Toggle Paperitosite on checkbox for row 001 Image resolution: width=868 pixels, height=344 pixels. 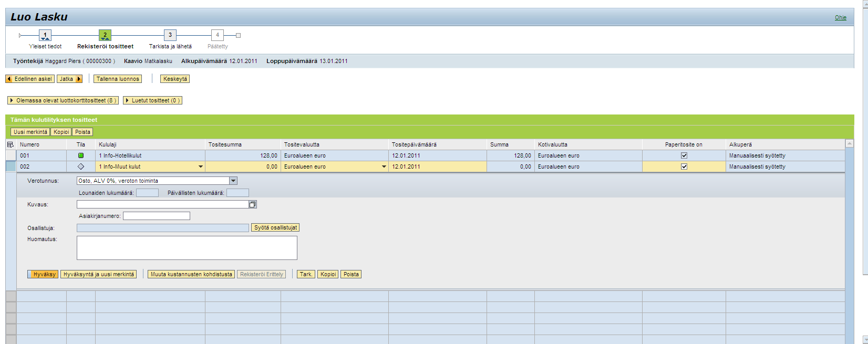(x=684, y=155)
